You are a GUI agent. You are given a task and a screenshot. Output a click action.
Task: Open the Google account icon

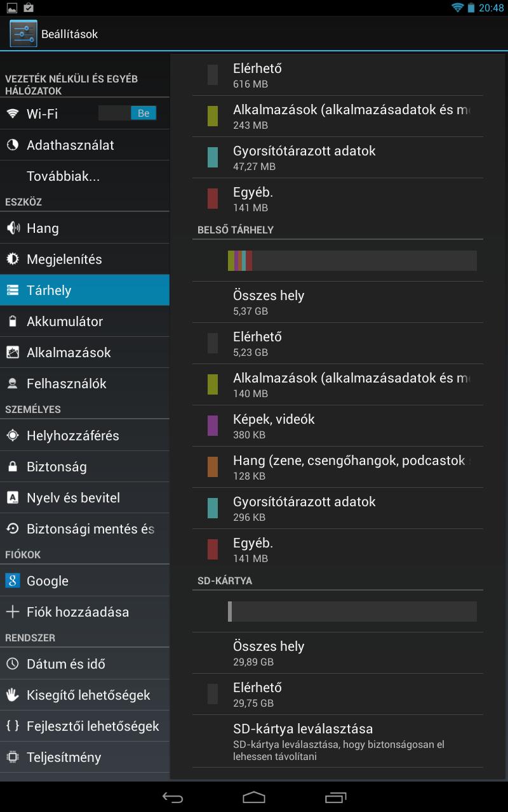[x=12, y=580]
